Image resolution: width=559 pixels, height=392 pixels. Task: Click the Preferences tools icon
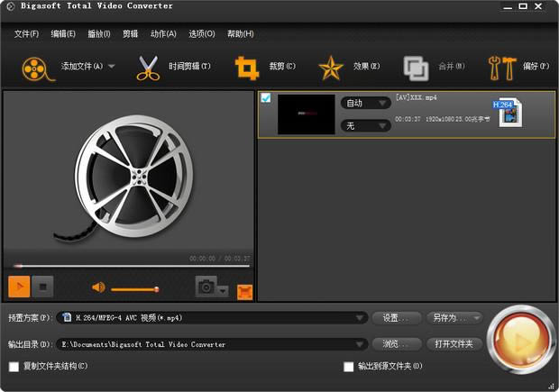click(502, 68)
